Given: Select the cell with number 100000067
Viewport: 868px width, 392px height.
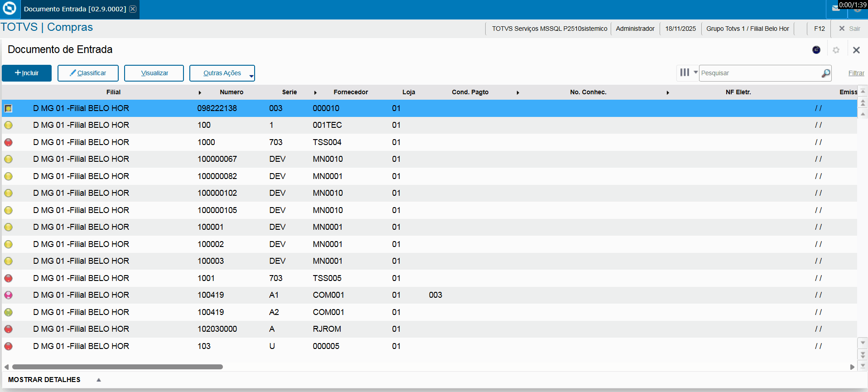Looking at the screenshot, I should point(217,159).
